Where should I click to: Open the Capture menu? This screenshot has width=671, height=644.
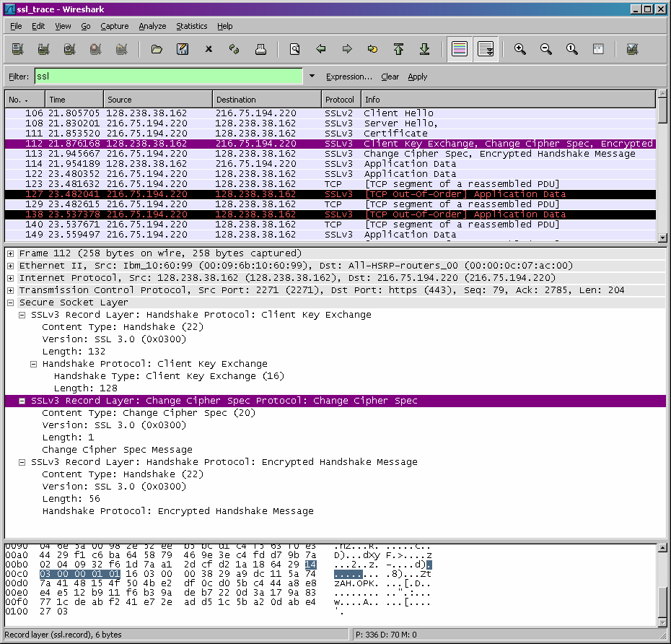point(114,26)
